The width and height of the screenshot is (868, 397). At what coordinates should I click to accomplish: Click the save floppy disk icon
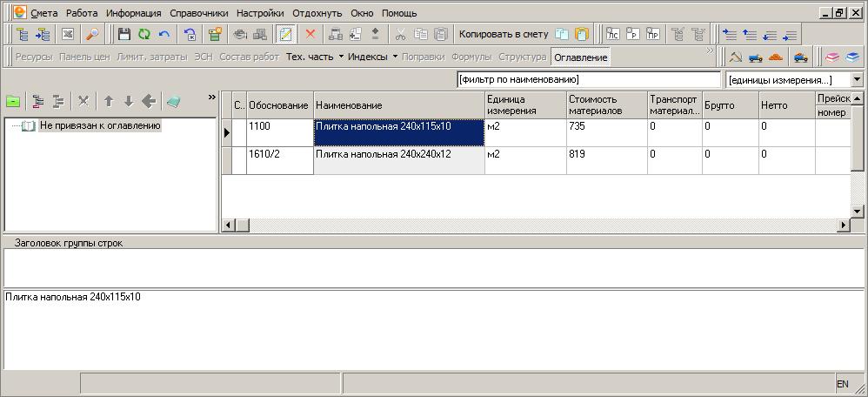click(x=124, y=34)
